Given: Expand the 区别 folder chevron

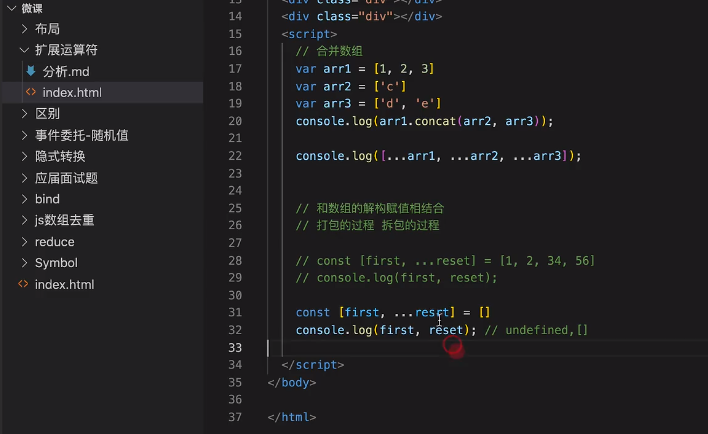Looking at the screenshot, I should pos(24,114).
